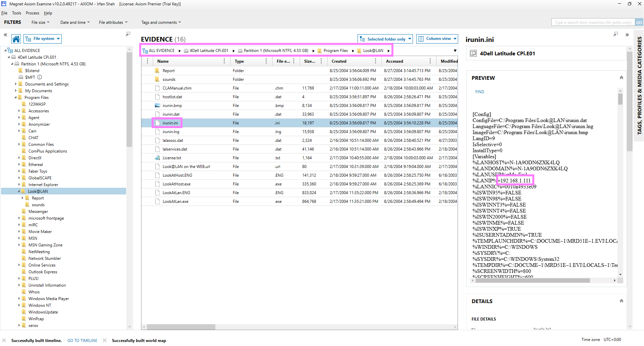This screenshot has height=346, width=644.
Task: Expand breadcrumb path history dropdown
Action: pos(455,51)
